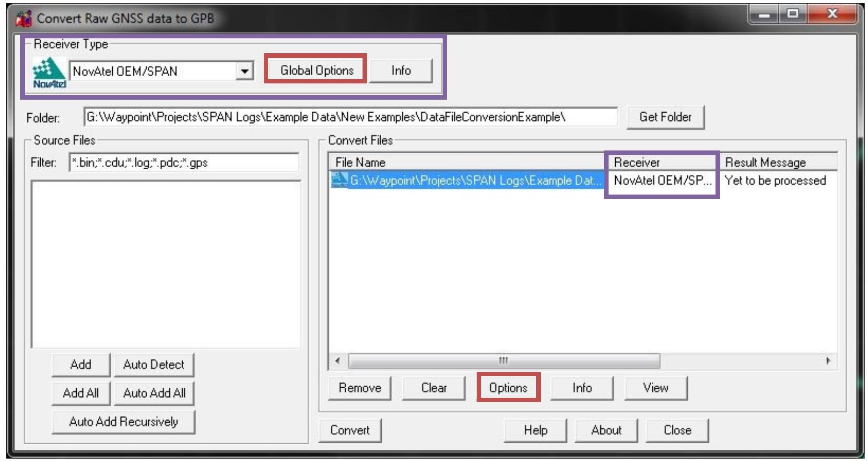This screenshot has height=461, width=868.
Task: Click the Add button
Action: tap(81, 365)
